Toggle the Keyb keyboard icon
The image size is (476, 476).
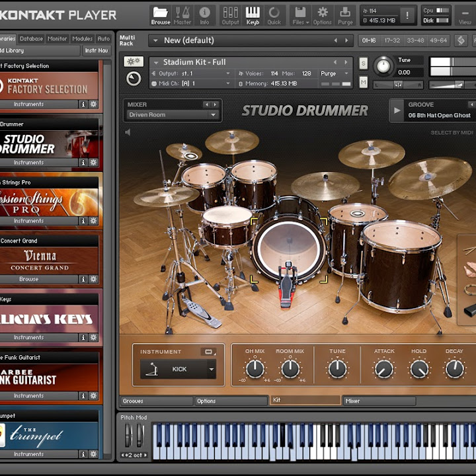tap(253, 15)
